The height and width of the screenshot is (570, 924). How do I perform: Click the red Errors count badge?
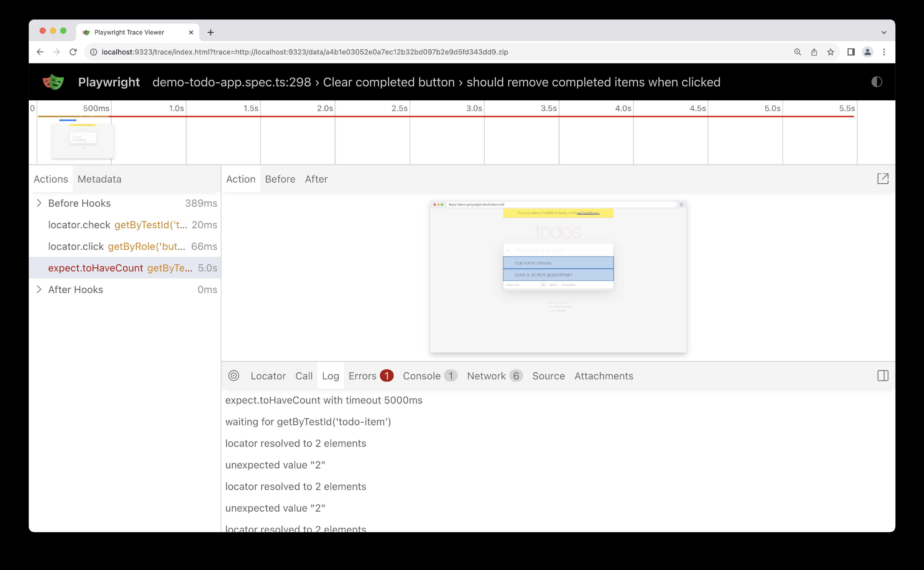point(386,376)
